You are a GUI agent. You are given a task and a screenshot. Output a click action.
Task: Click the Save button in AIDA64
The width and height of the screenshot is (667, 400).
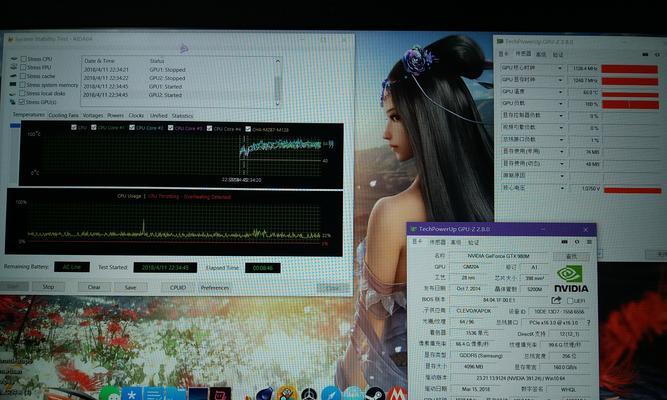[x=130, y=287]
